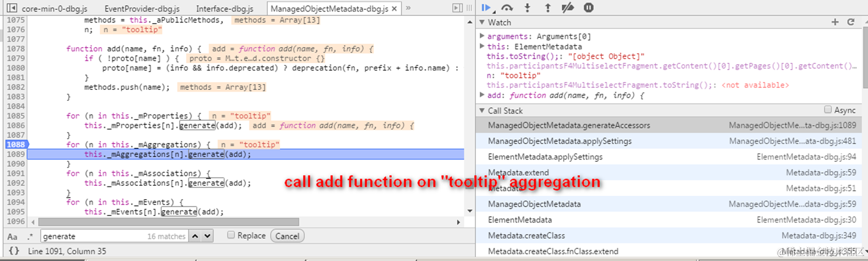
Task: Step out of current function
Action: click(548, 8)
